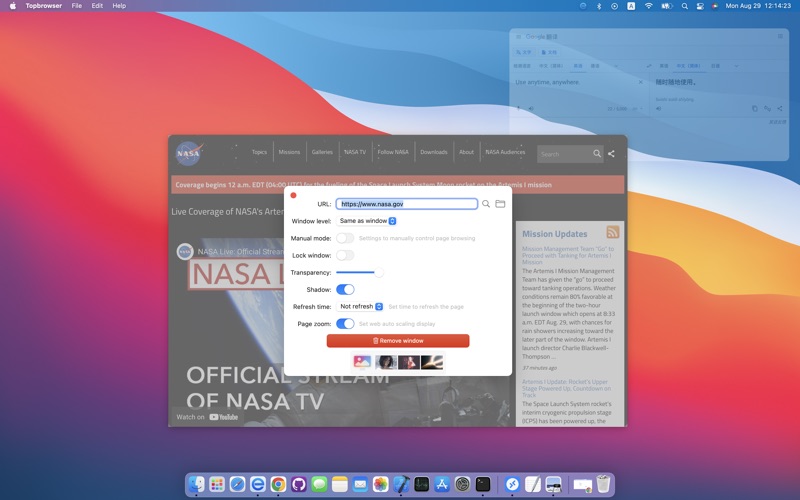Open Launchpad from the Dock
The width and height of the screenshot is (800, 500).
pyautogui.click(x=217, y=484)
